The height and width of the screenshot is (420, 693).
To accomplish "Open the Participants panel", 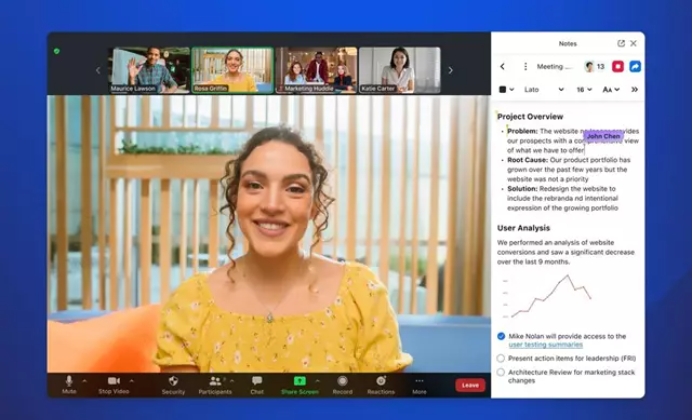I will (x=215, y=385).
